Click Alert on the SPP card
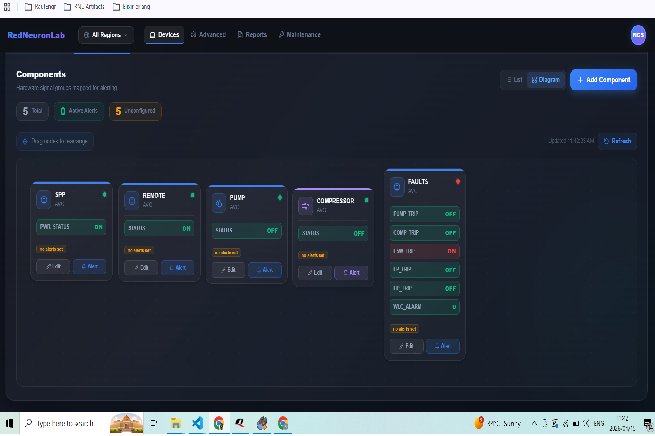Viewport: 655px width, 436px height. pyautogui.click(x=89, y=266)
